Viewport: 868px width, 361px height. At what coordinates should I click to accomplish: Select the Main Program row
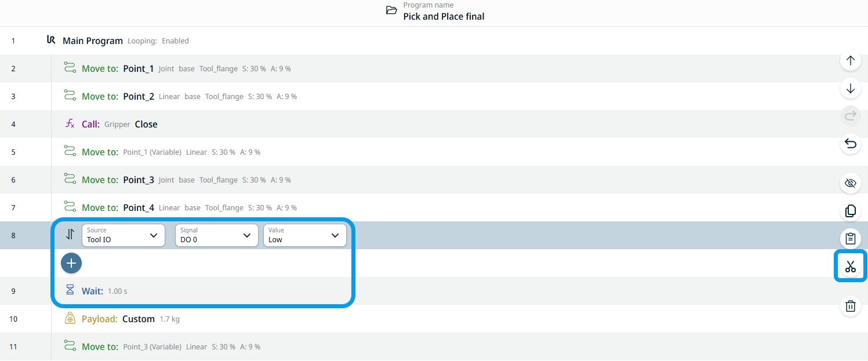tap(93, 41)
